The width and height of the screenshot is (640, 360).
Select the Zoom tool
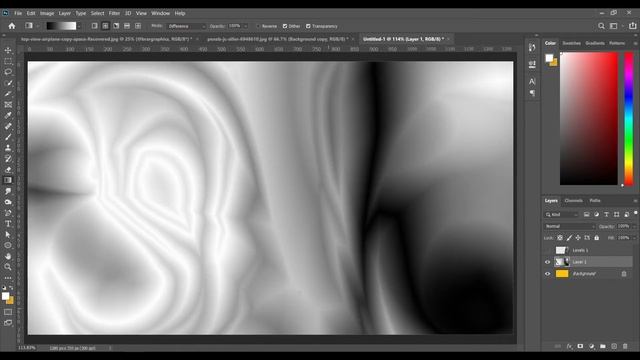8,267
